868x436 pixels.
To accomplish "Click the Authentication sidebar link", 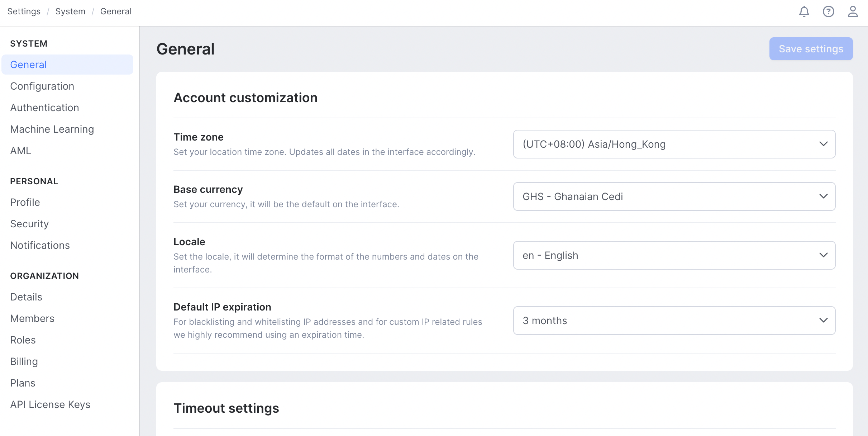I will pos(44,107).
